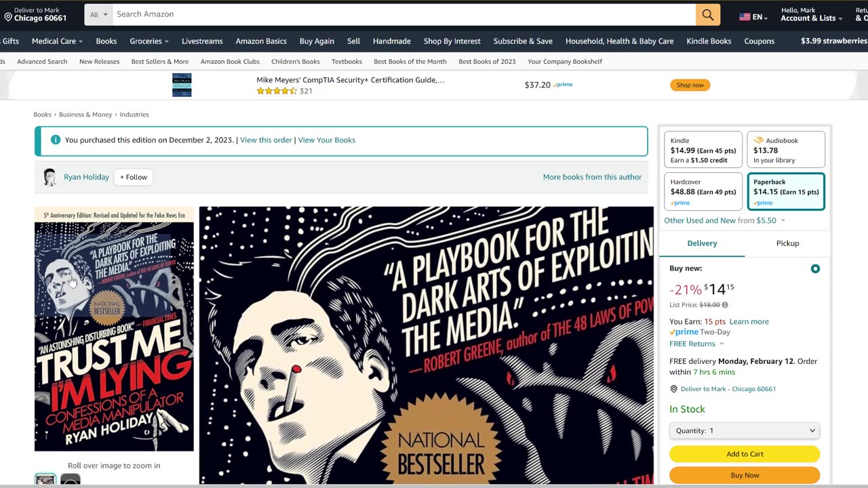This screenshot has height=488, width=868.
Task: Open Subscribe & Save in navigation
Action: tap(523, 41)
